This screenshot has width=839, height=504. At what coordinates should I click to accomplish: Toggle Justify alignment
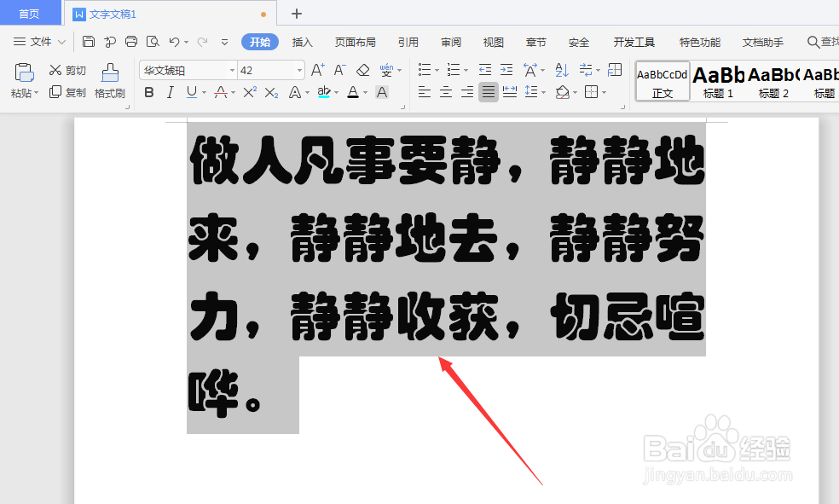pyautogui.click(x=489, y=92)
